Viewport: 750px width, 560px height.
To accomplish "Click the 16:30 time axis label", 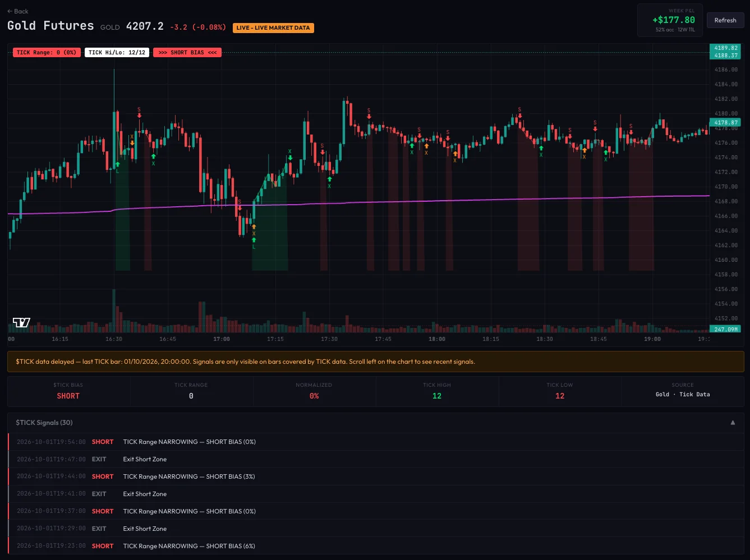I will [x=114, y=339].
